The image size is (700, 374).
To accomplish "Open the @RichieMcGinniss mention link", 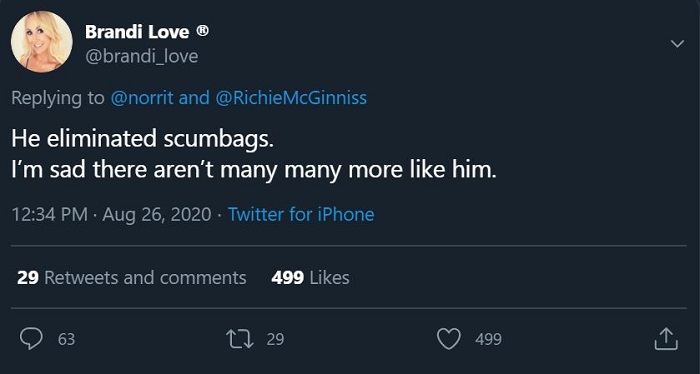I will (291, 98).
